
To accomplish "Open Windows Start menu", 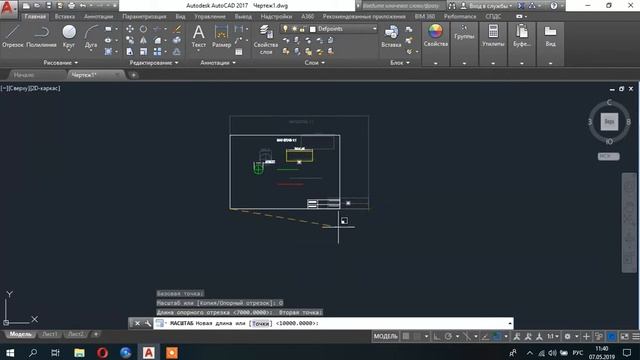I will 9,352.
